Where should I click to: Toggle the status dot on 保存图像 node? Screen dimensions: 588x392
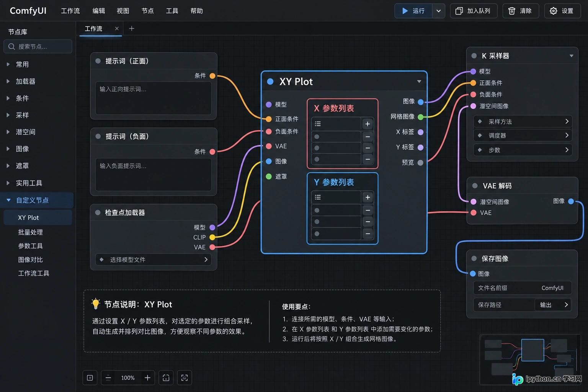click(x=474, y=258)
